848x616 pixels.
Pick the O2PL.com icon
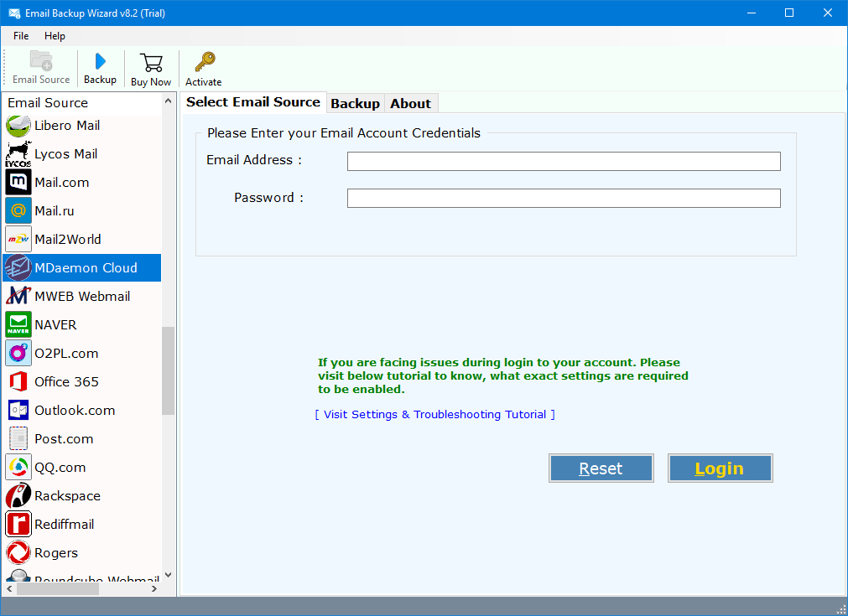(18, 354)
